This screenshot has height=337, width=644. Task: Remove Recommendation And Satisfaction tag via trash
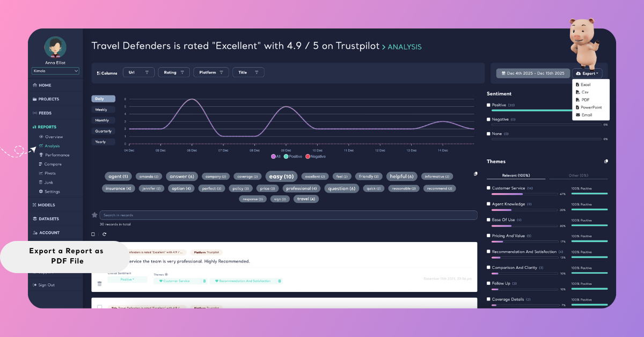[x=279, y=281]
